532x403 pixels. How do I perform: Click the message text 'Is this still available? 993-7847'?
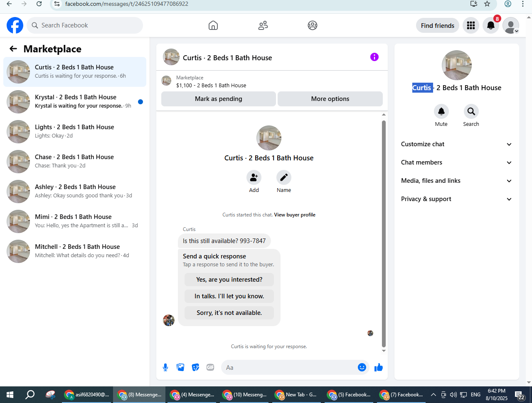tap(224, 241)
